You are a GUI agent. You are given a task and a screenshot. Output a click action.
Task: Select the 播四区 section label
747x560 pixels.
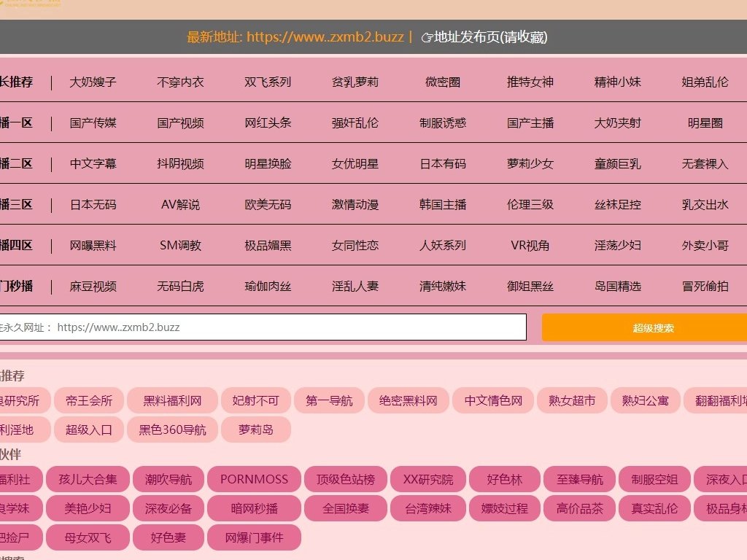pos(13,246)
